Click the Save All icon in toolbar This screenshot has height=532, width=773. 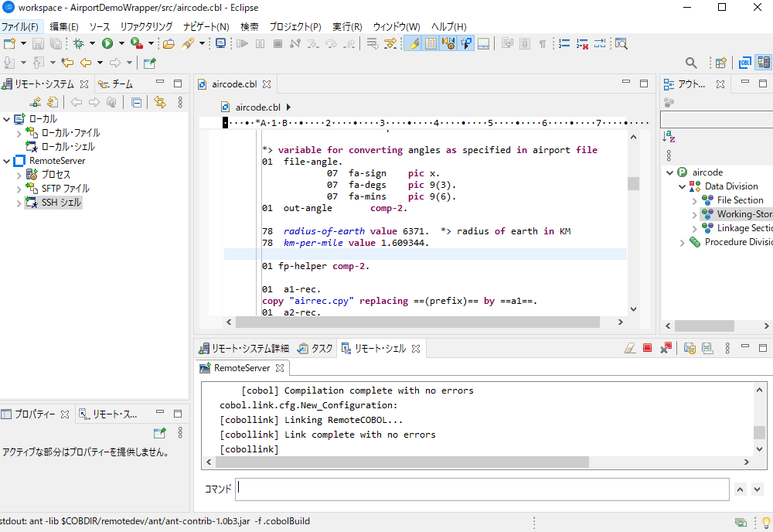56,44
